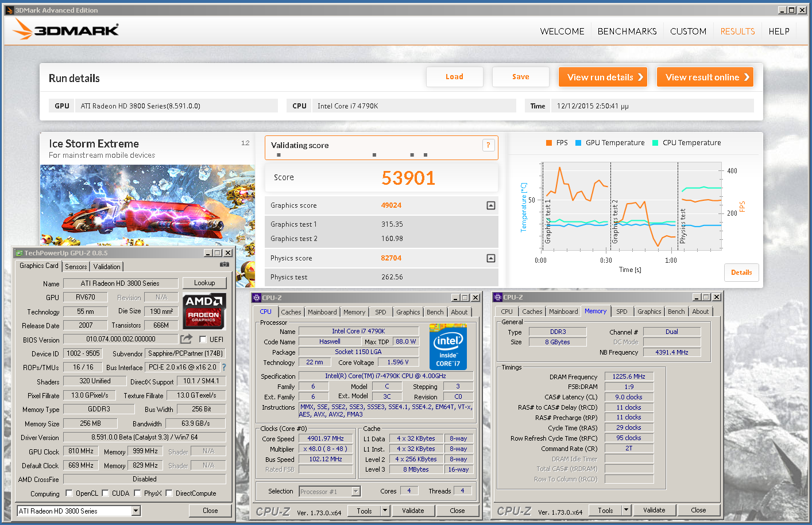Click the Save button
812x525 pixels.
[521, 77]
